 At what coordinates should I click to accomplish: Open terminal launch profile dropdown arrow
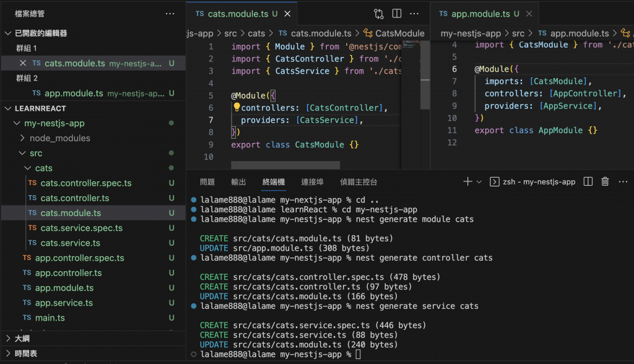(x=479, y=182)
